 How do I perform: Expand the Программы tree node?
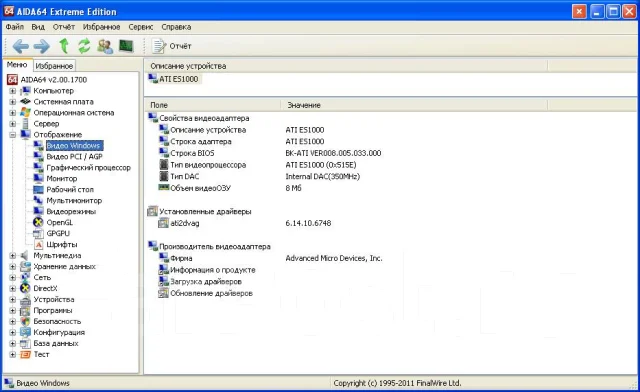tap(13, 311)
